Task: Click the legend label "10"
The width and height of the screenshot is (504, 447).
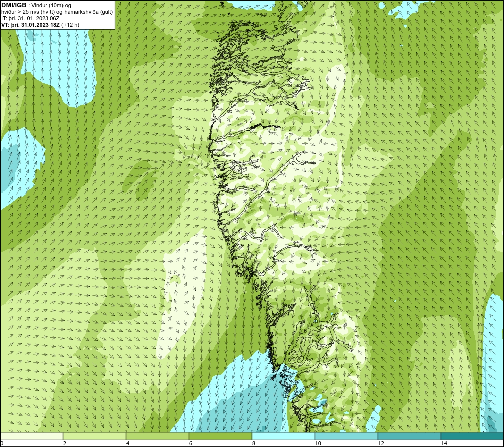Action: (318, 443)
